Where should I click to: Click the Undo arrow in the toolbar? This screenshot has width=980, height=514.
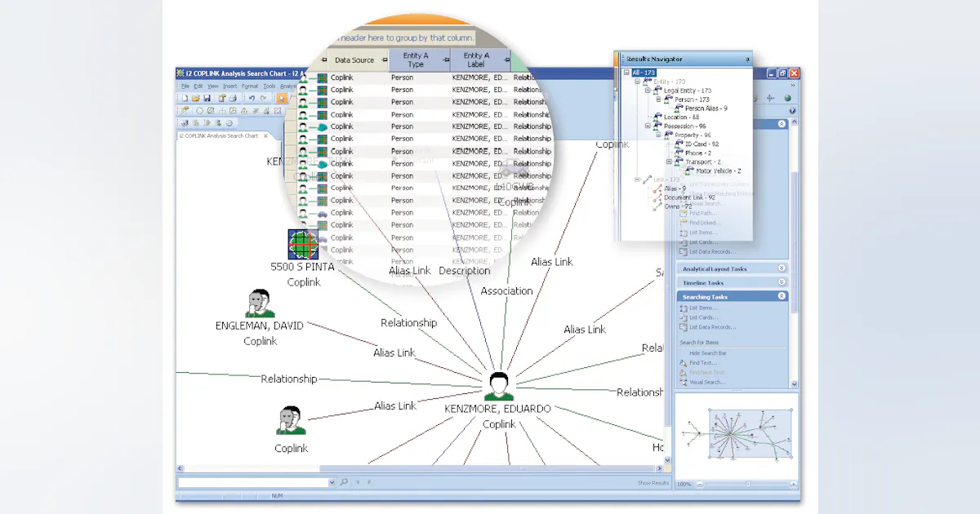pyautogui.click(x=252, y=98)
